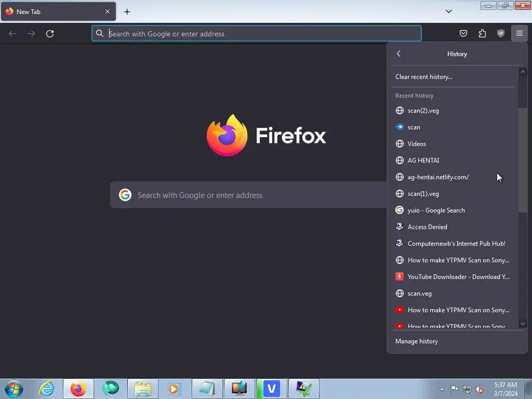Click the globe icon beside scan.veg

pos(400,294)
